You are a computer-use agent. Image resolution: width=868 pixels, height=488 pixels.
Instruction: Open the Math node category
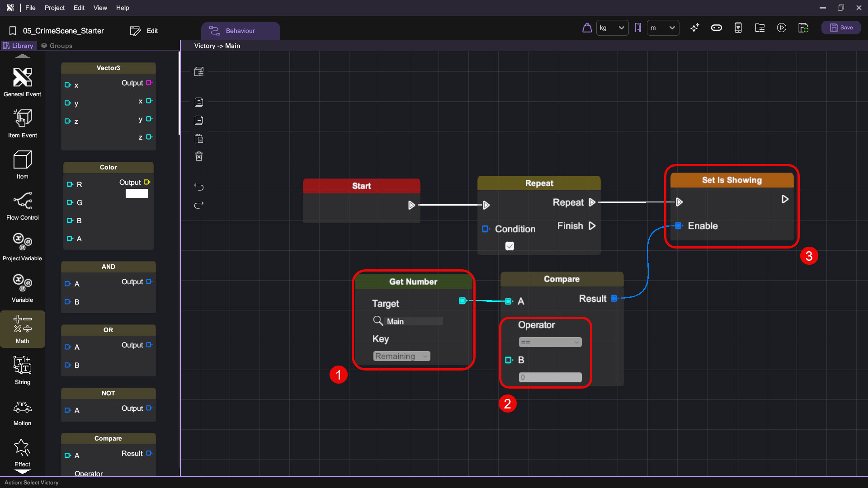22,328
